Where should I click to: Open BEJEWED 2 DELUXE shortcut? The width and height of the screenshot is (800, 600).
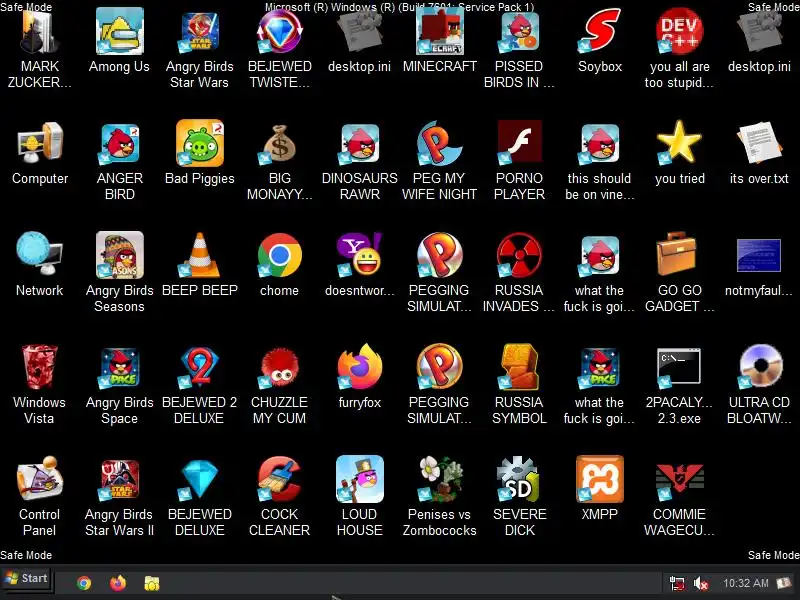(199, 368)
